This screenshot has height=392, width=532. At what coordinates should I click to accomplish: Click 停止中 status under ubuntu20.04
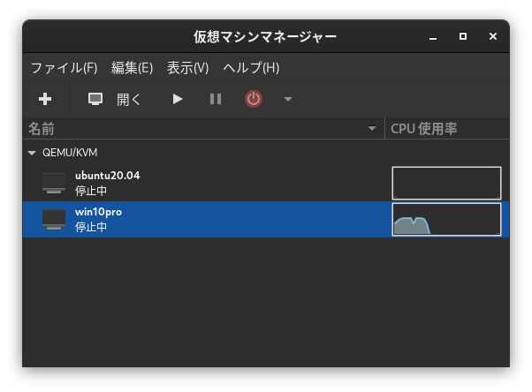[91, 191]
